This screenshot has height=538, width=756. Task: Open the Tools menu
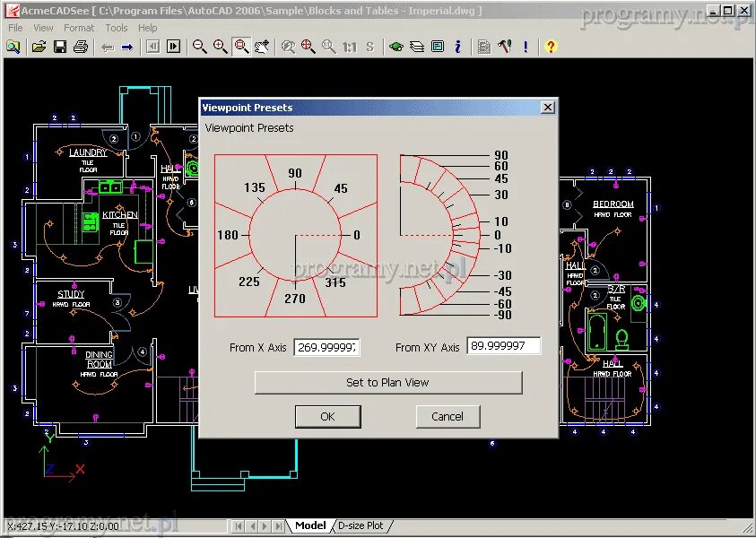coord(117,28)
